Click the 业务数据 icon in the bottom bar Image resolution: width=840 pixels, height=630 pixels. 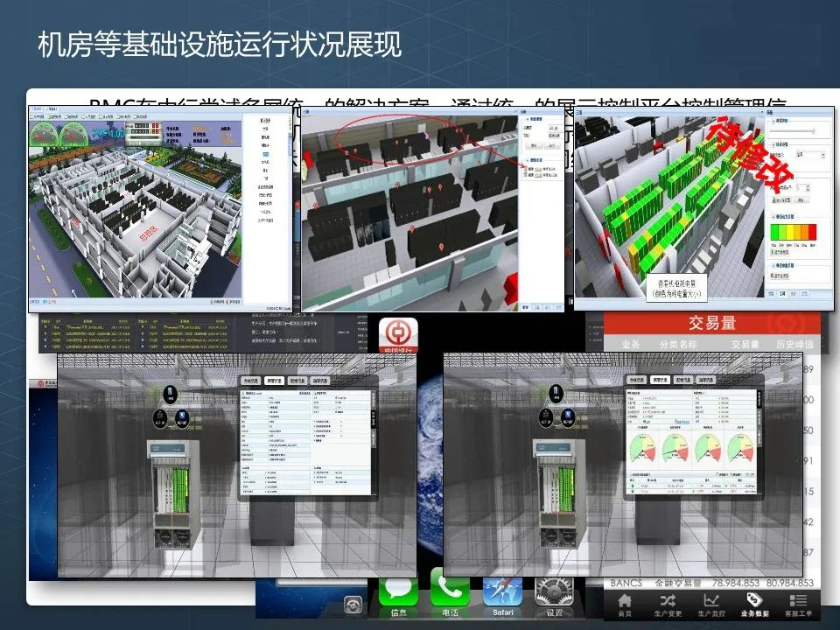(x=758, y=600)
